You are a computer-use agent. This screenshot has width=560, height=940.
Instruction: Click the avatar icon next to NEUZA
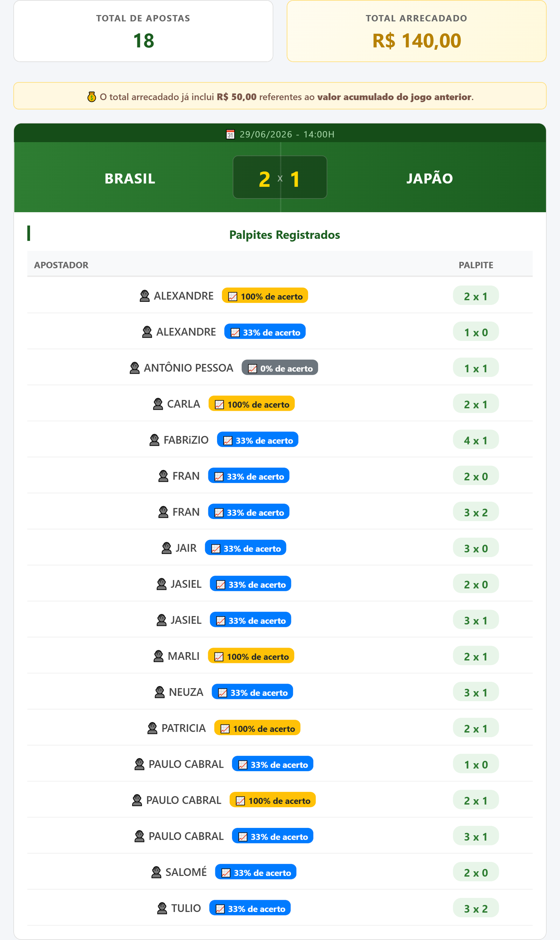point(160,692)
